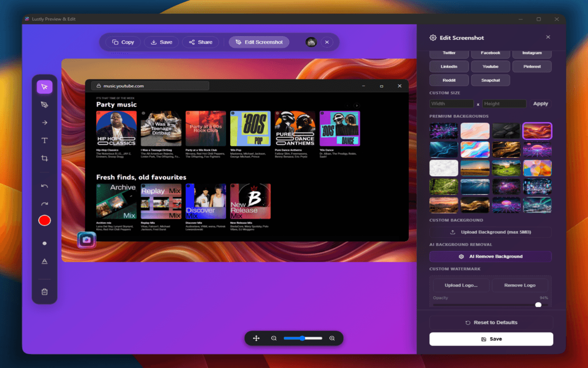Click the watermark Opacity slider handle
Screen dimensions: 588x368
tap(538, 305)
